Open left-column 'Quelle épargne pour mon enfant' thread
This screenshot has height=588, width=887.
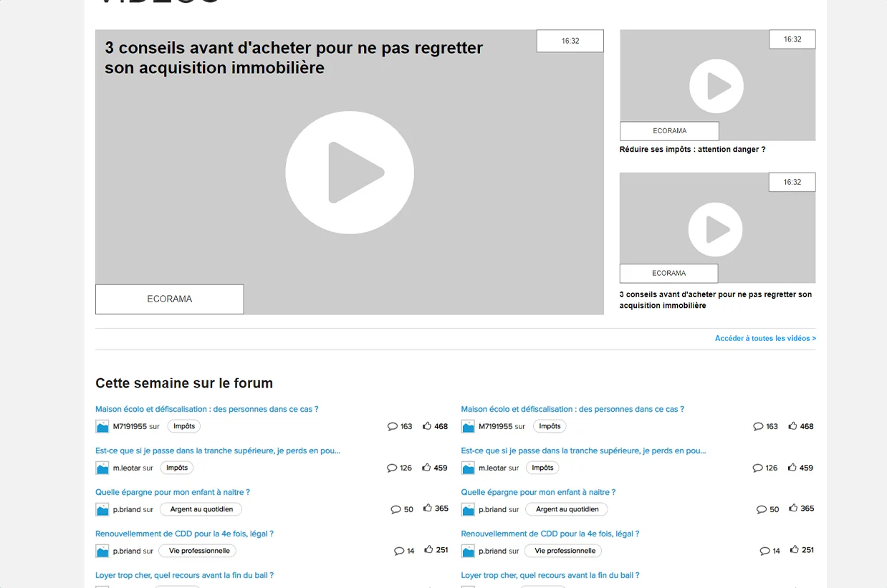(x=173, y=492)
